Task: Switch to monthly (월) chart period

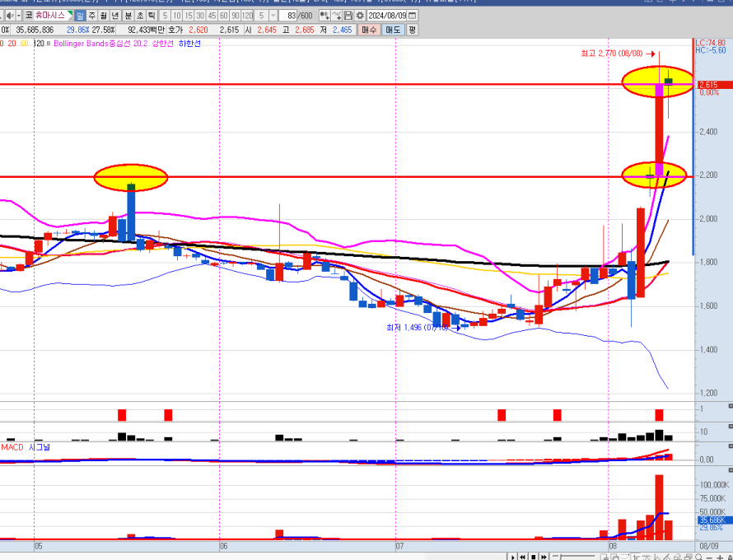Action: point(104,16)
